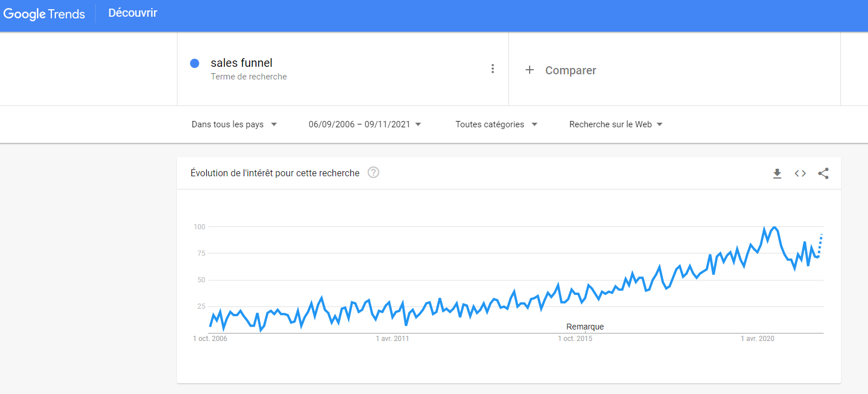The height and width of the screenshot is (394, 868).
Task: Click the embed code icon
Action: click(800, 173)
